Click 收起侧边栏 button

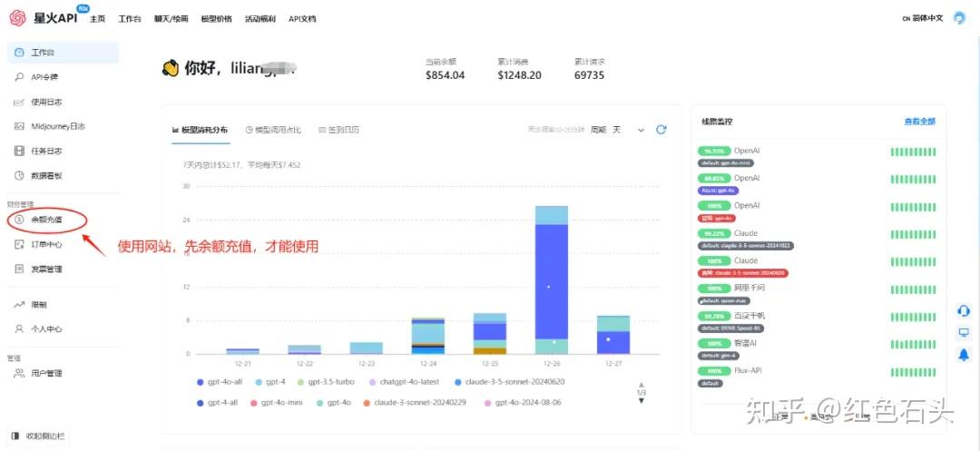38,436
